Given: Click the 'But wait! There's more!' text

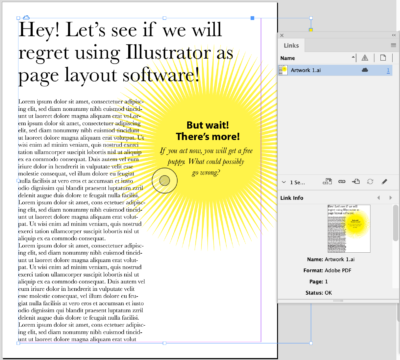Looking at the screenshot, I should [x=208, y=131].
